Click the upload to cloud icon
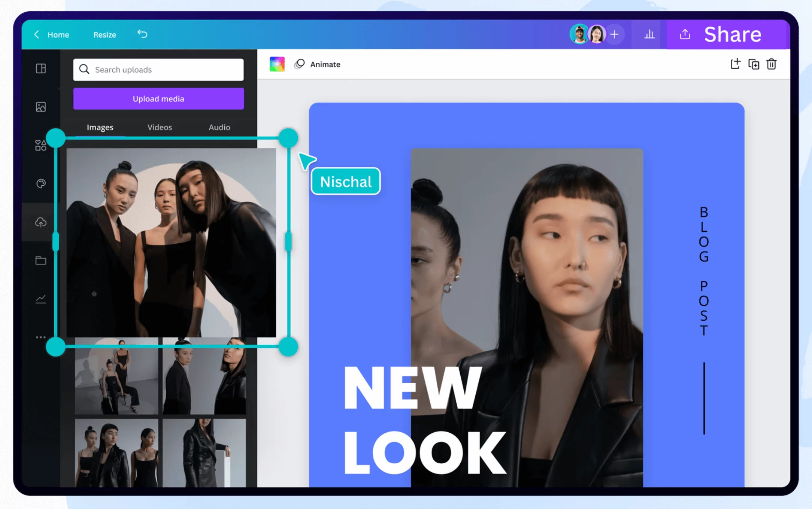Screen dimensions: 812x509 pos(40,222)
